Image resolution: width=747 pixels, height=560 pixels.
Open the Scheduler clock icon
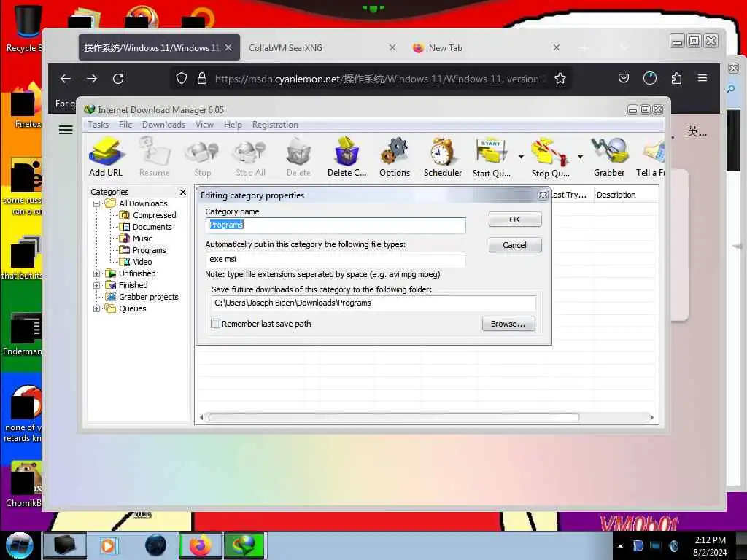tap(443, 157)
